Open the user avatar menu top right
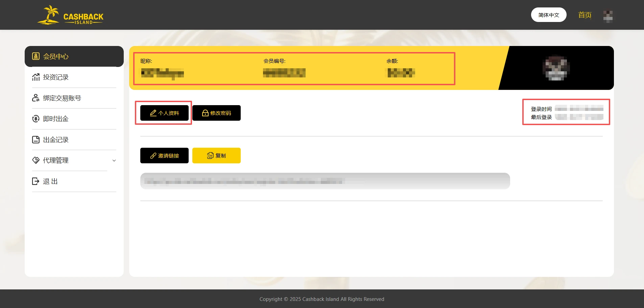This screenshot has height=308, width=644. point(607,16)
